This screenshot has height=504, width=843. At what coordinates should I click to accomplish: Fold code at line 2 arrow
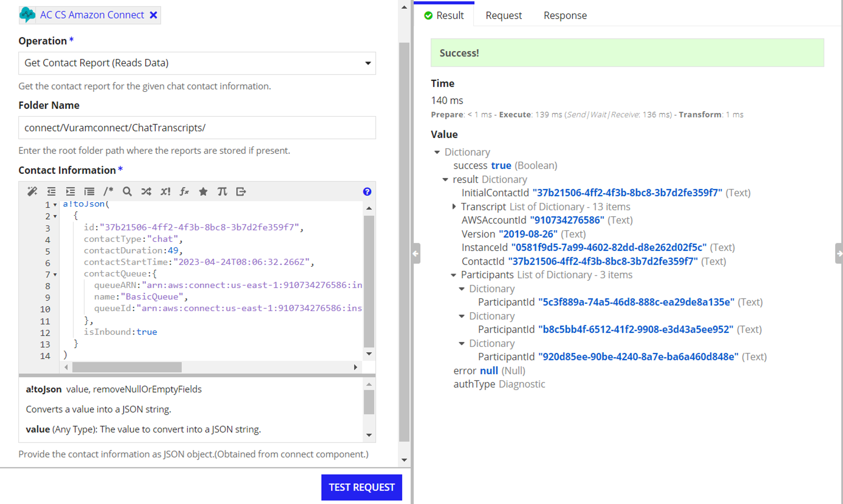[x=55, y=216]
